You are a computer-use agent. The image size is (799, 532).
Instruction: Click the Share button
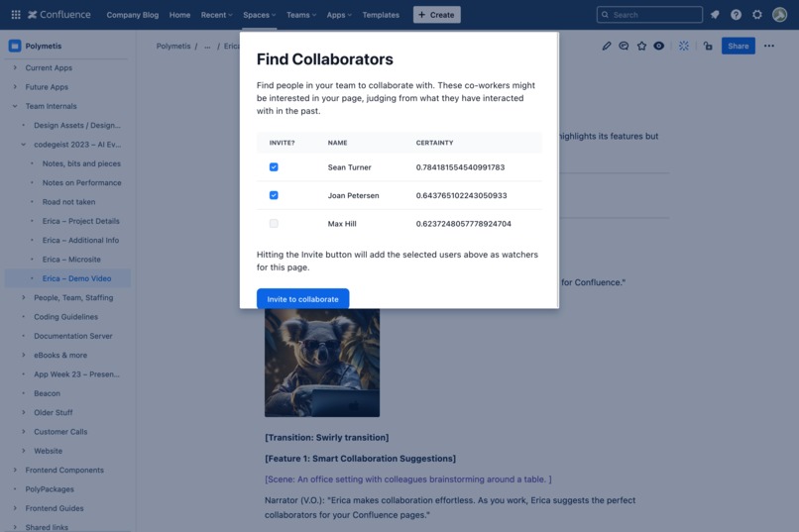[x=738, y=46]
